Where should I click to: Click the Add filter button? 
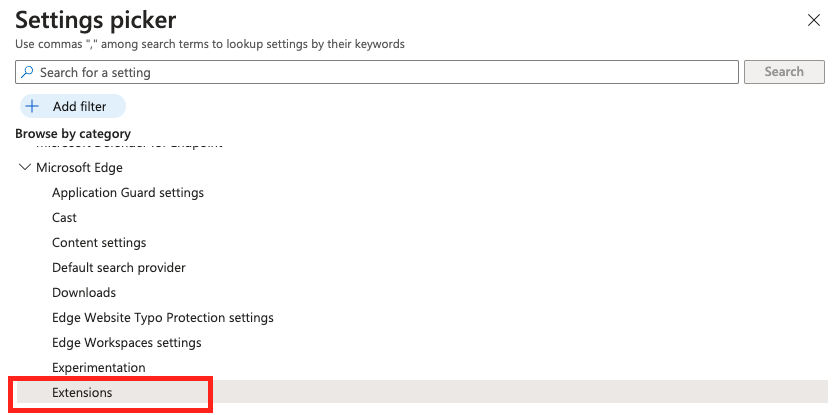tap(73, 106)
